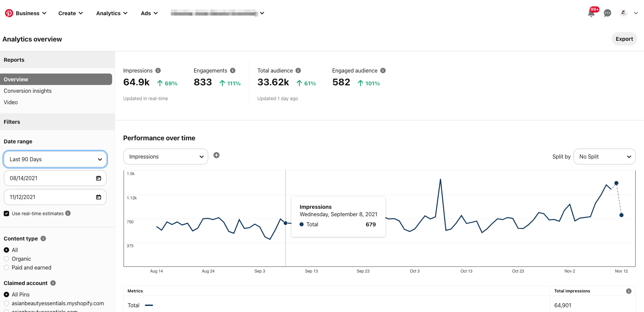Click the Export button

(624, 39)
